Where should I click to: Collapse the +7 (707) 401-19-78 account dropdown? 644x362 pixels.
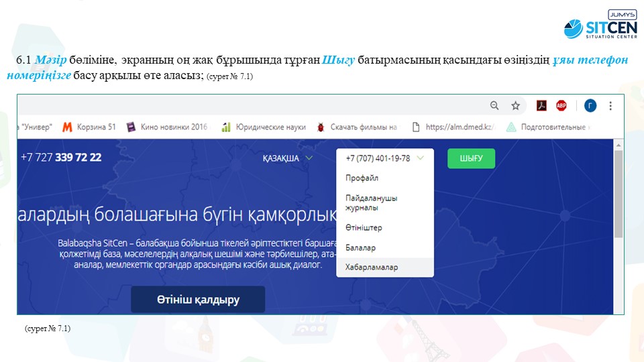coord(384,159)
